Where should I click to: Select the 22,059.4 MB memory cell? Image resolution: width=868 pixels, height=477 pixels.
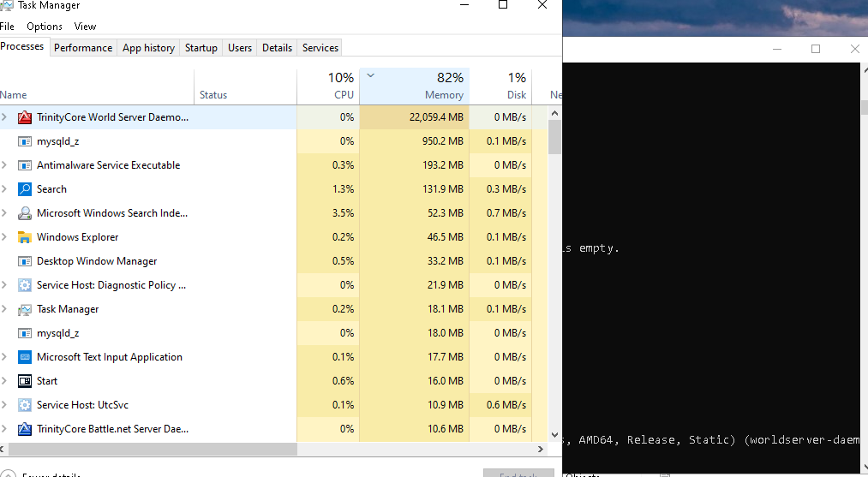pos(415,117)
